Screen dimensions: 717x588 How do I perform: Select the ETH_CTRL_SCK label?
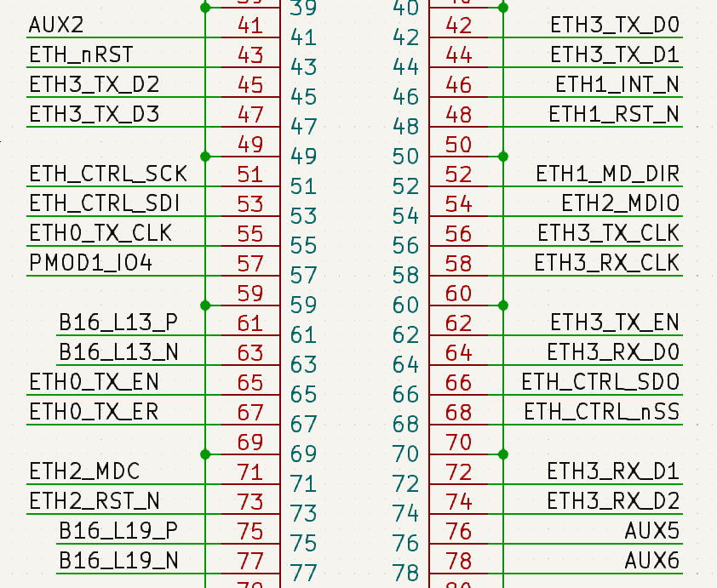[x=108, y=174]
